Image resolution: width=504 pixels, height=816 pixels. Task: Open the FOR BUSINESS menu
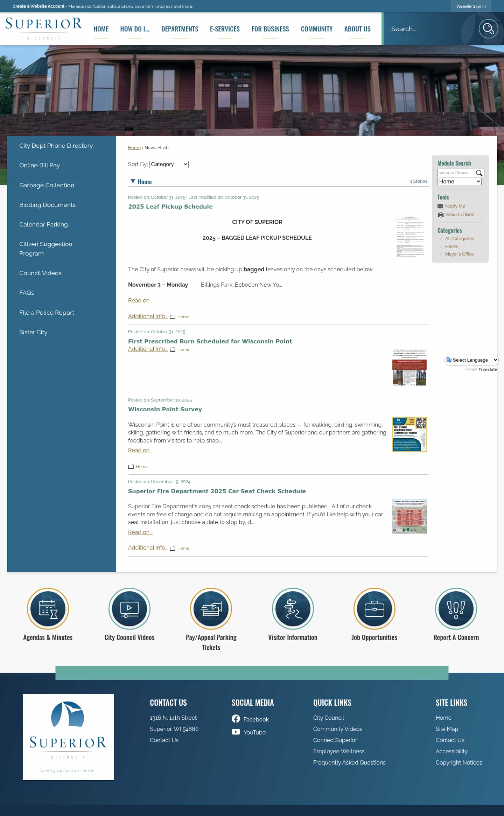tap(270, 29)
